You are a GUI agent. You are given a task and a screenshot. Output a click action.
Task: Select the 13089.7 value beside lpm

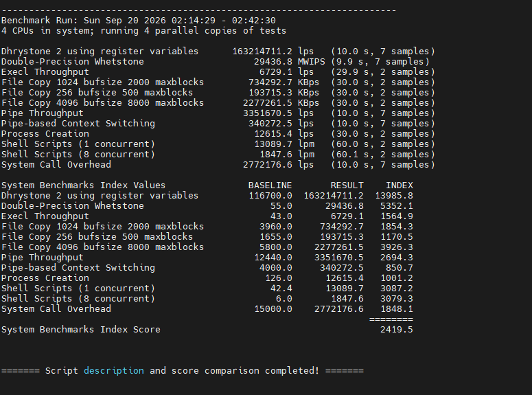point(273,144)
